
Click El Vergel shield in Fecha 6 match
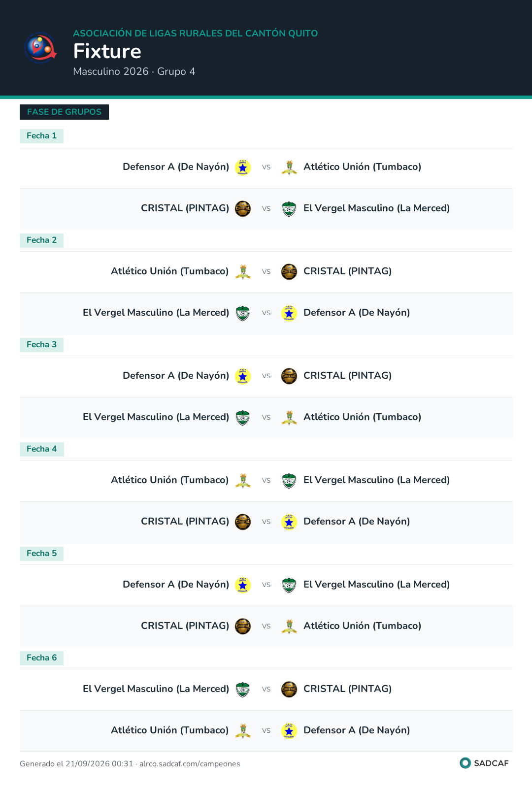(x=243, y=690)
